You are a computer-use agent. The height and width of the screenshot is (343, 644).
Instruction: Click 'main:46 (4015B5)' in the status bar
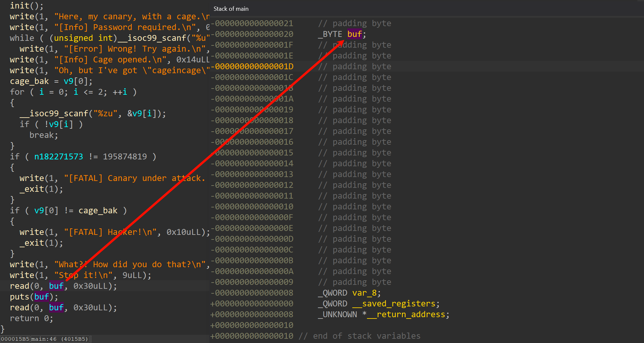point(60,339)
